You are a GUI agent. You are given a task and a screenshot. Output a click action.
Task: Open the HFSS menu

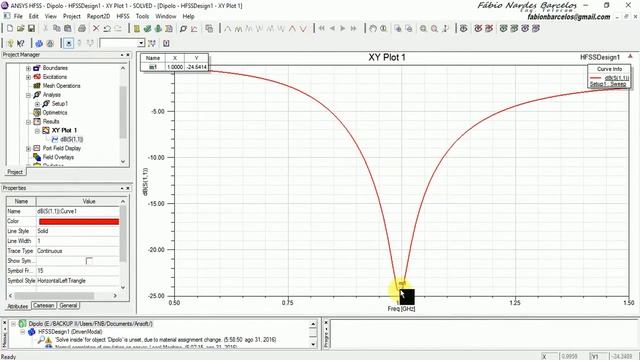123,16
